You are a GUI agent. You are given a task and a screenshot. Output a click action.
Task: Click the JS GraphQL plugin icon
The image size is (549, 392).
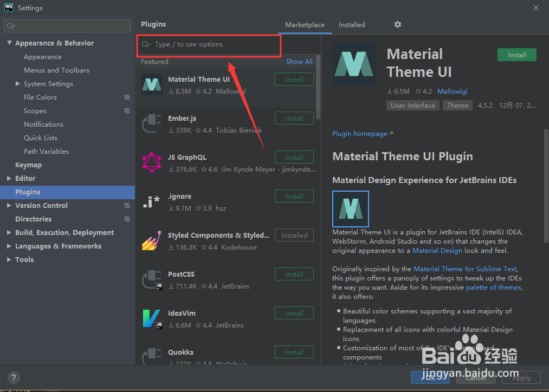click(x=152, y=162)
